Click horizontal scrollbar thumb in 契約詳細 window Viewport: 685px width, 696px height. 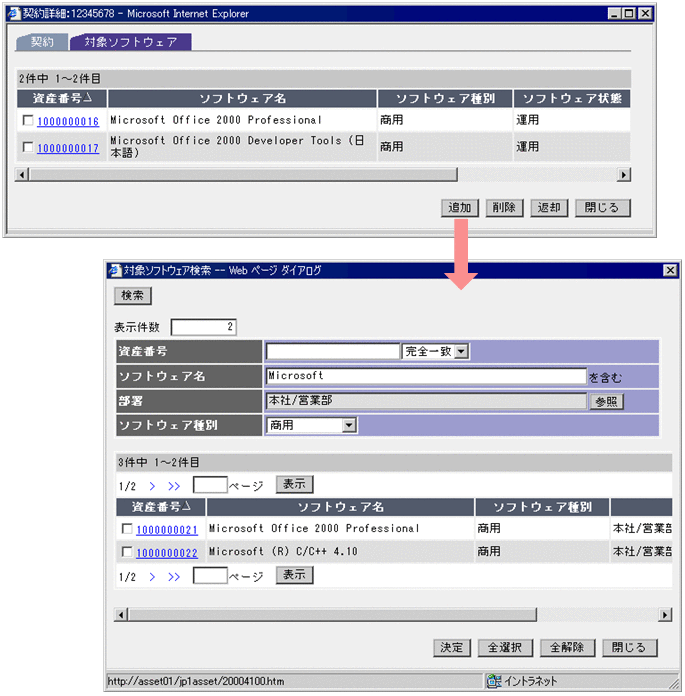pyautogui.click(x=243, y=174)
